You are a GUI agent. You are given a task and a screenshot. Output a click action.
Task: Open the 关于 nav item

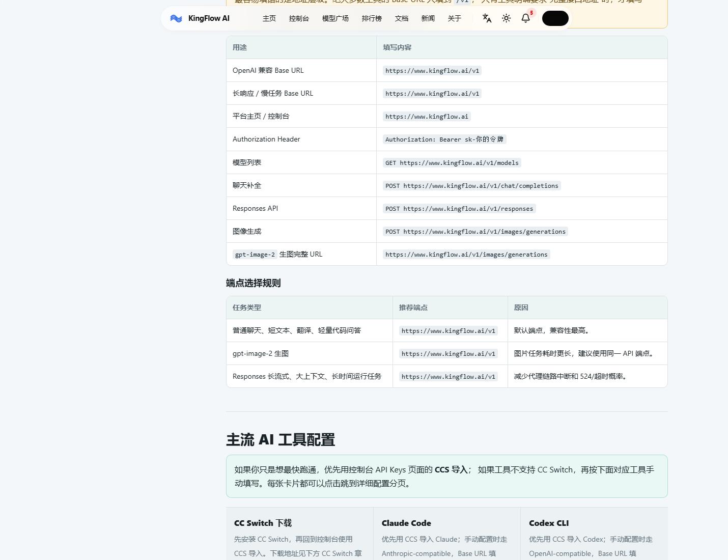coord(455,18)
